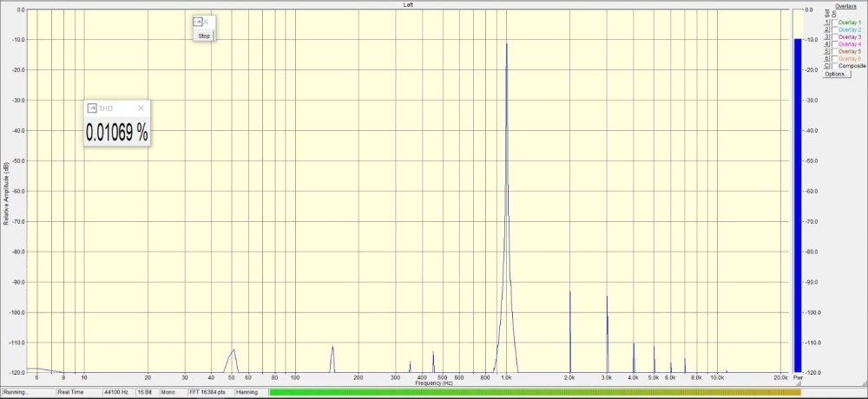The width and height of the screenshot is (868, 399).
Task: Enable the Overlay 1 checkbox
Action: pos(835,22)
